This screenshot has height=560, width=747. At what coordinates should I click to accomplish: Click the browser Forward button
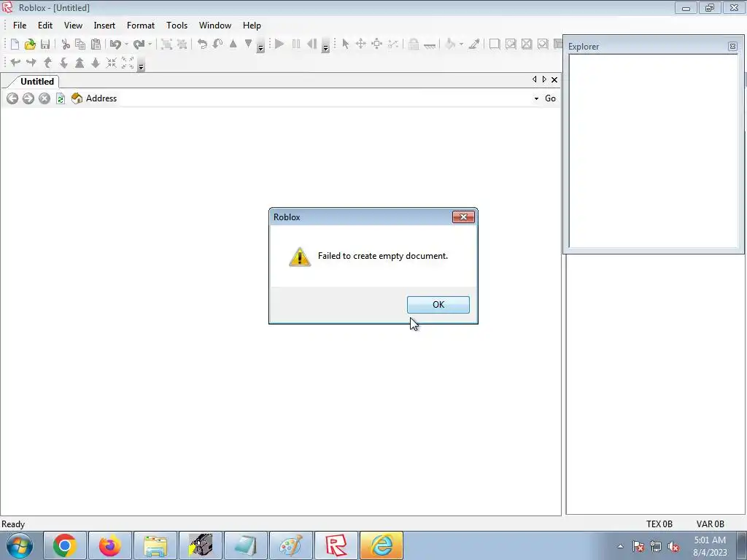click(28, 98)
